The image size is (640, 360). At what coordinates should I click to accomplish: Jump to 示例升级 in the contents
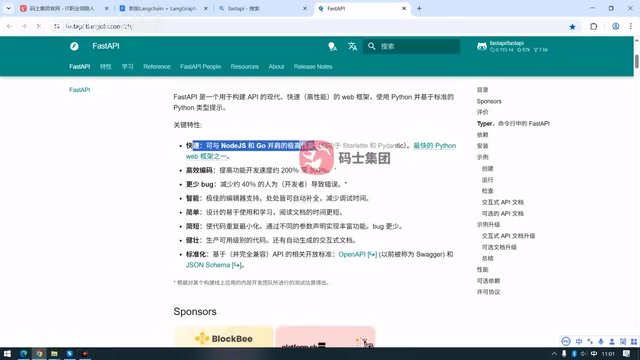[x=488, y=224]
